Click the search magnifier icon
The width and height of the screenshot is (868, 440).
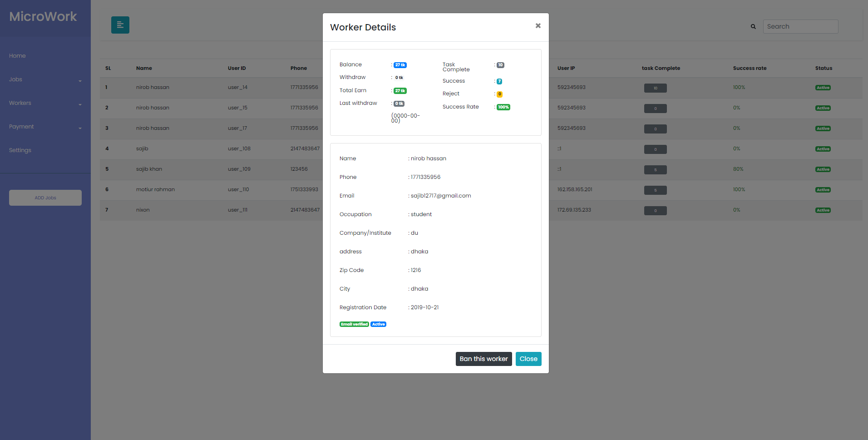click(x=753, y=27)
